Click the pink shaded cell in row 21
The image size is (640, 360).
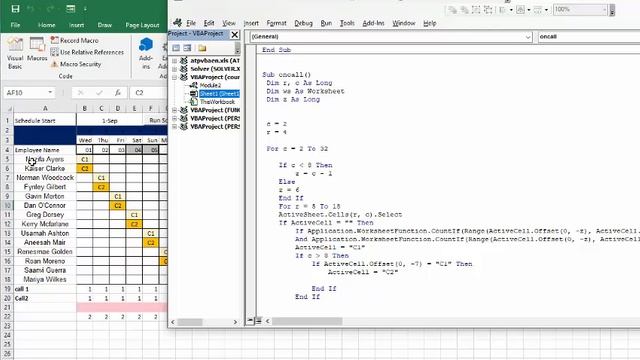coord(122,307)
